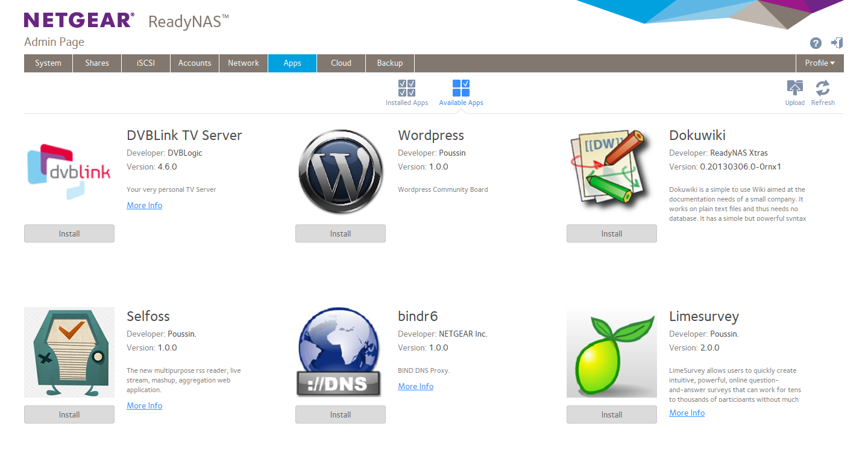Install the Wordpress app
This screenshot has width=868, height=470.
(x=341, y=233)
